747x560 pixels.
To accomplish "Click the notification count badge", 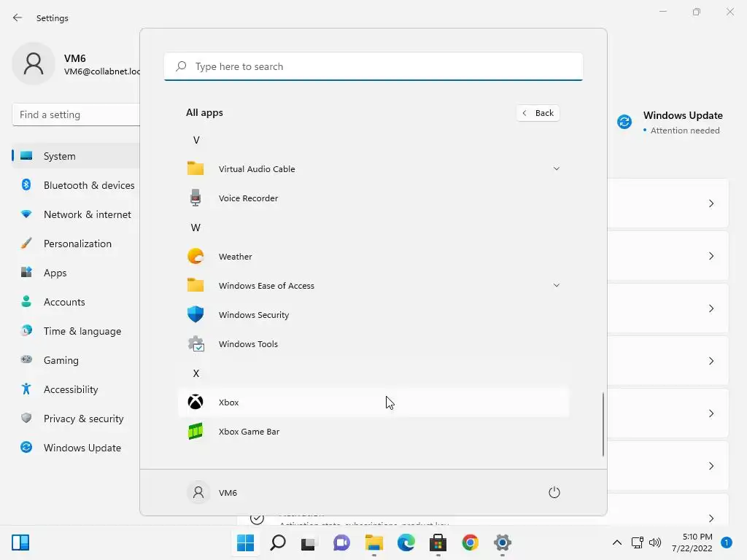I will coord(726,542).
